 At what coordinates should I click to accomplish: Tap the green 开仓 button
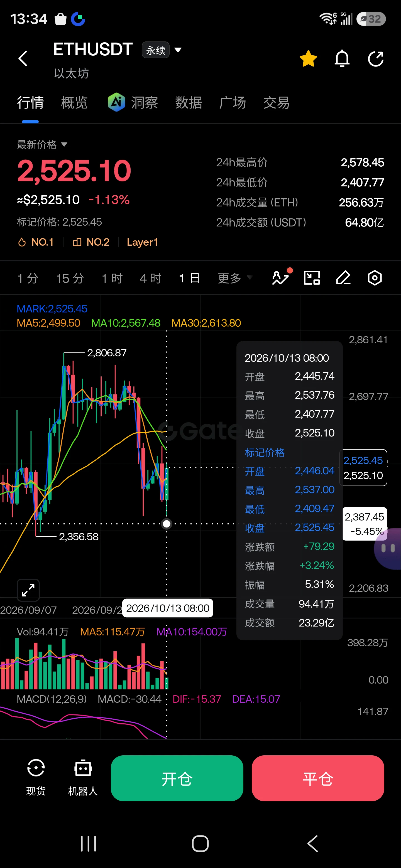(177, 778)
